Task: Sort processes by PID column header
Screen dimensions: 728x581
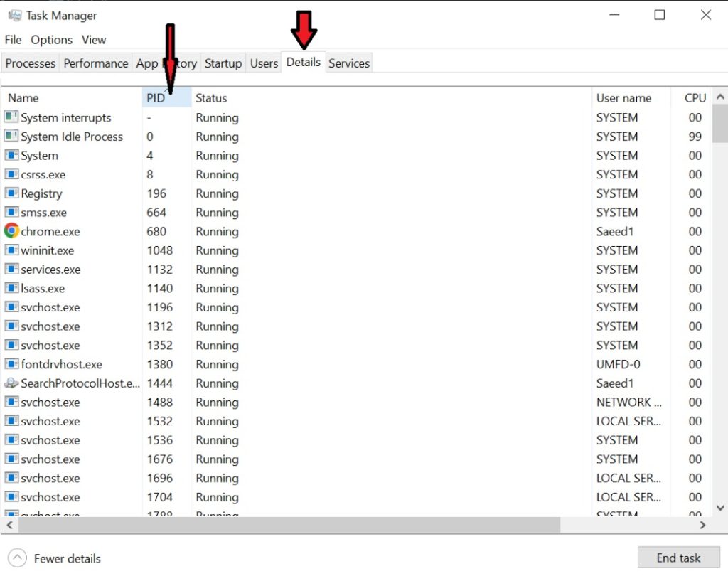Action: (x=156, y=98)
